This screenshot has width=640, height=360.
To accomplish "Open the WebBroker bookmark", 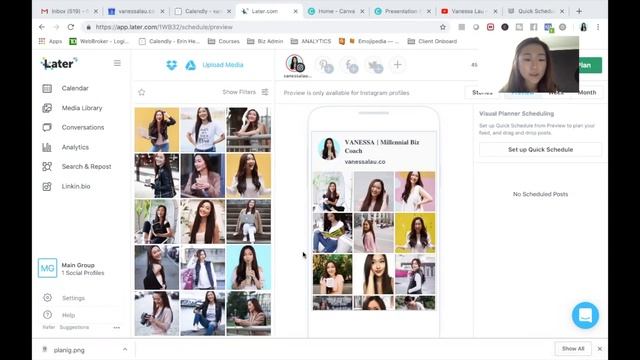I will (x=99, y=41).
